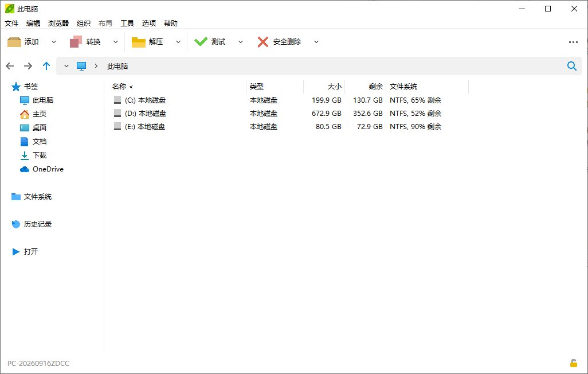Select 文档 documents in the sidebar
Image resolution: width=588 pixels, height=374 pixels.
[x=33, y=142]
